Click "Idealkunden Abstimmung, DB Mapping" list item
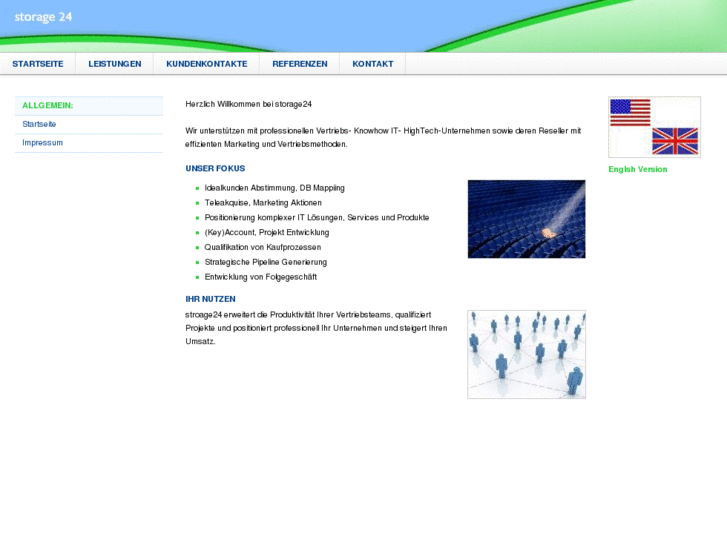727x545 pixels. click(274, 188)
